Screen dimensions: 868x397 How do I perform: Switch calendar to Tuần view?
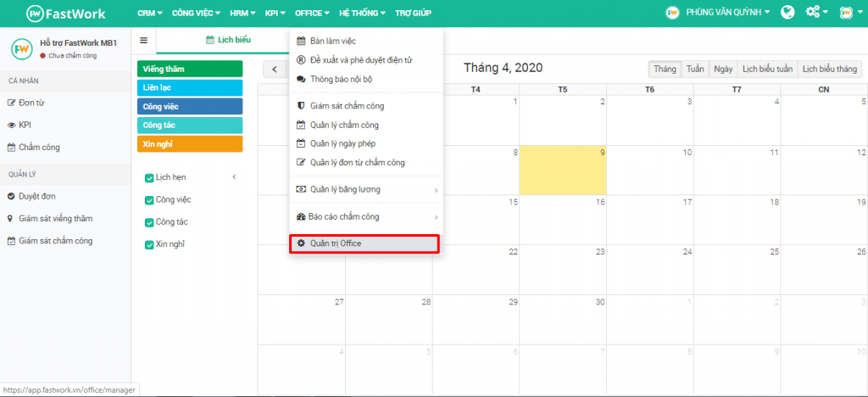[x=695, y=69]
